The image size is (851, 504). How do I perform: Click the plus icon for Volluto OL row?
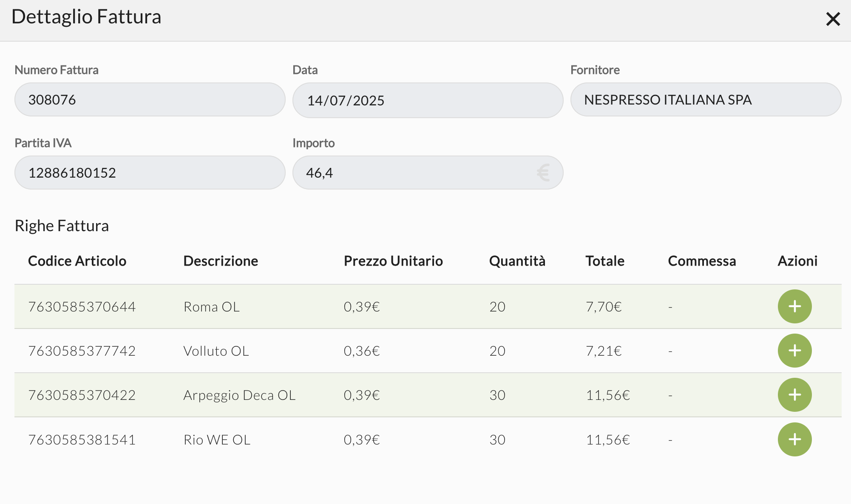pos(794,351)
